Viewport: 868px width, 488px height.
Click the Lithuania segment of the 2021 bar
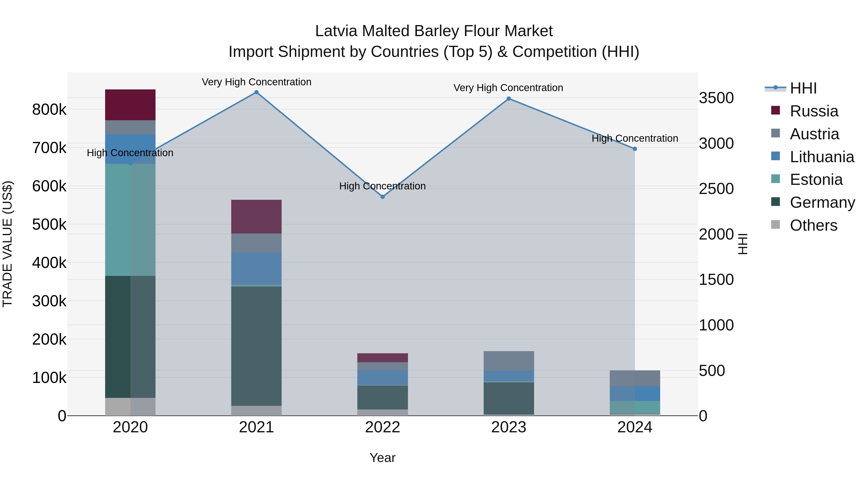(x=257, y=268)
